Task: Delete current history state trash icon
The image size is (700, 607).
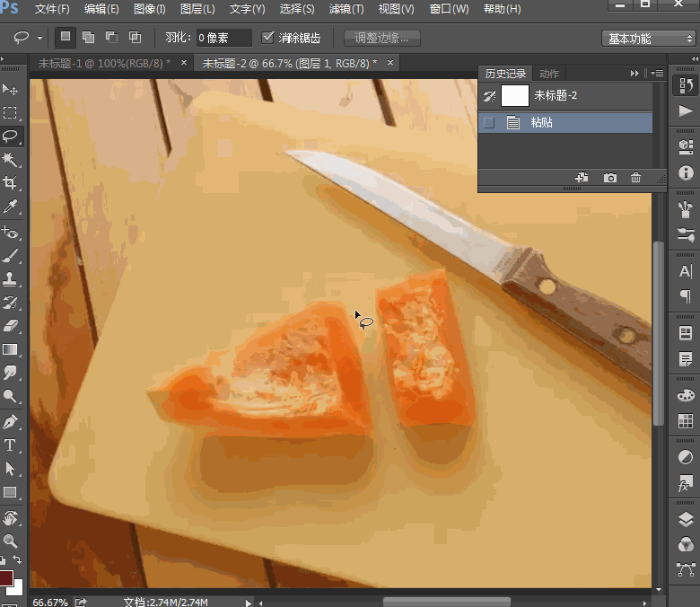Action: (x=635, y=178)
